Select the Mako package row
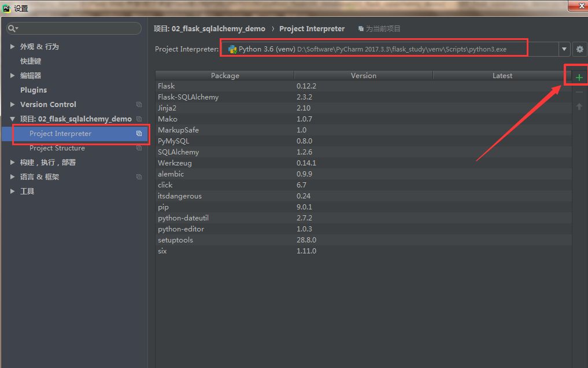This screenshot has height=368, width=588. click(363, 119)
